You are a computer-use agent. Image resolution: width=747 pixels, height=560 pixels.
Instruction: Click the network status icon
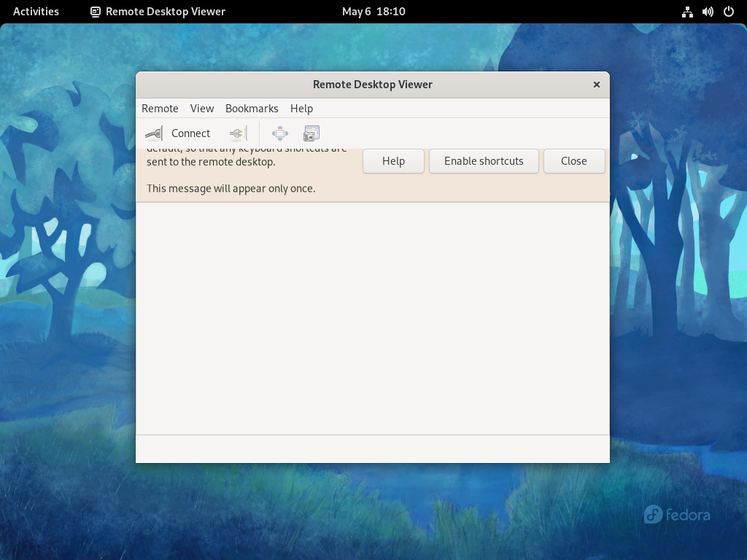tap(687, 12)
